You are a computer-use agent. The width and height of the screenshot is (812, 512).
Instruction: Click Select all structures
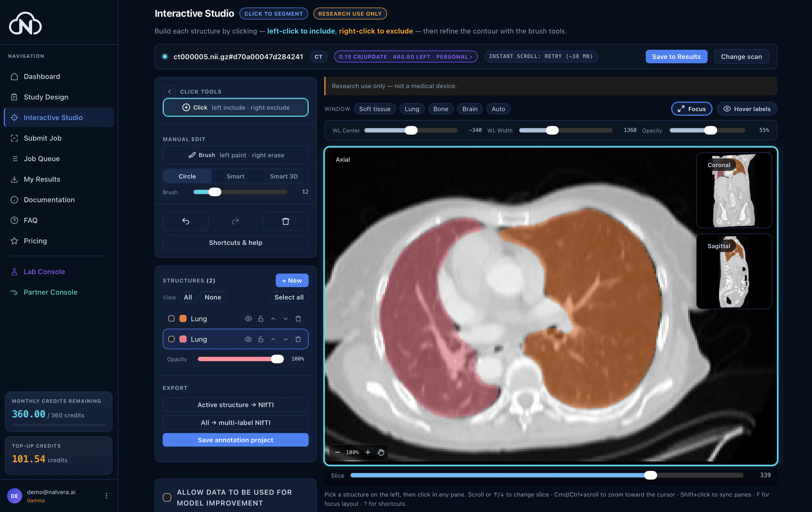click(x=289, y=297)
